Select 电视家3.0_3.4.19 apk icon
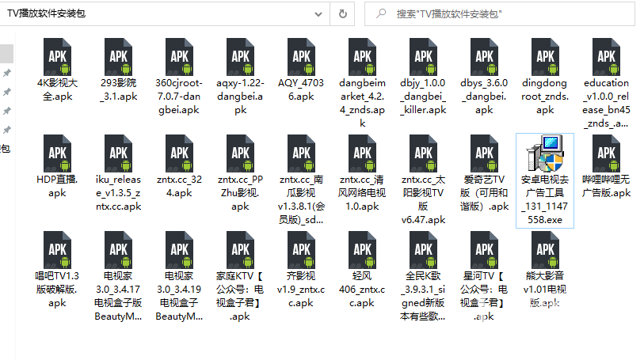Screen dimensions: 644x360 pyautogui.click(x=180, y=250)
